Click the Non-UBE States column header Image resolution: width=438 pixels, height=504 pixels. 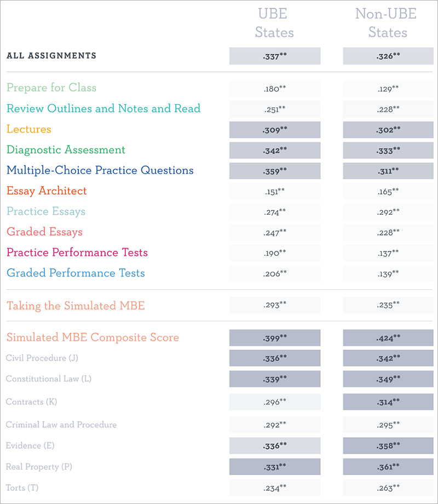388,23
